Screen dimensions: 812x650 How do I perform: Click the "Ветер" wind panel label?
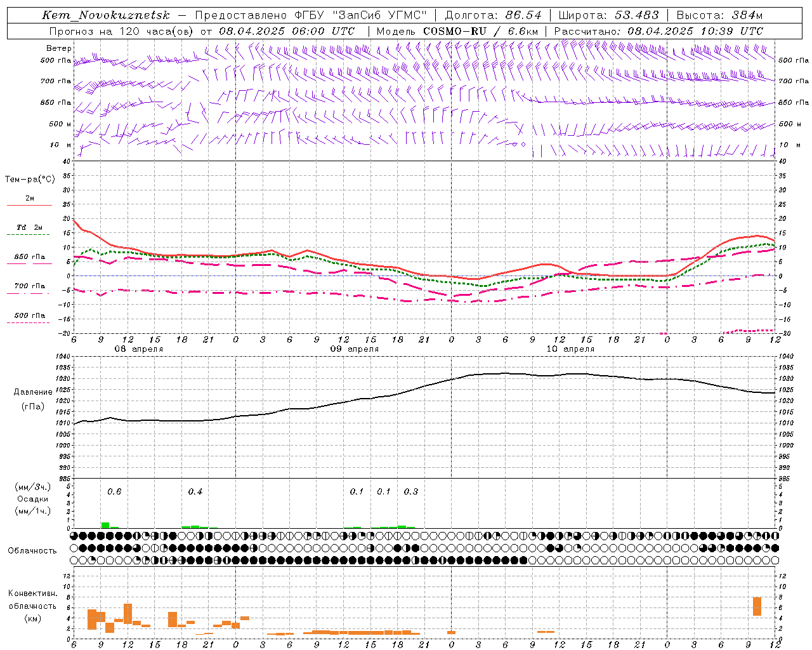tap(59, 48)
